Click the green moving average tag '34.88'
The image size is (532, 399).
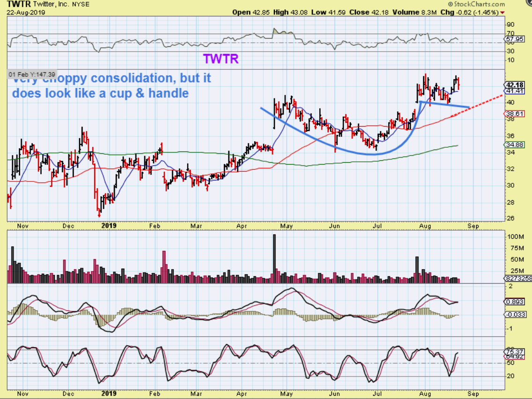(x=515, y=144)
